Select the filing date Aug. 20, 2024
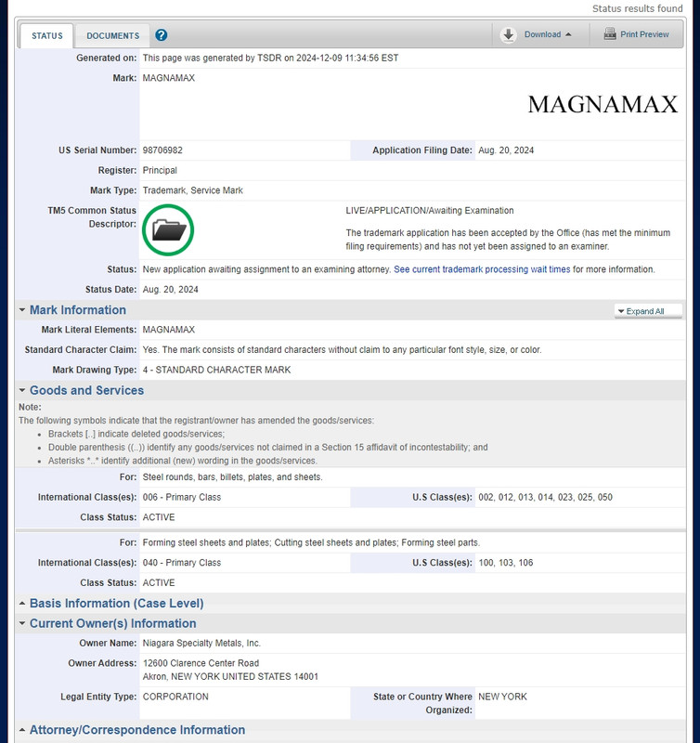 tap(506, 150)
